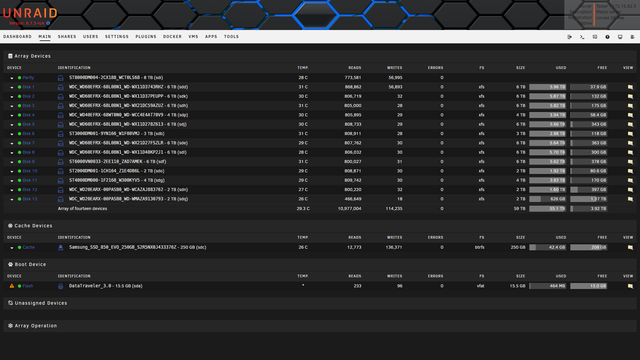This screenshot has height=360, width=640.
Task: Toggle the green status ball on Parity
Action: pos(19,78)
